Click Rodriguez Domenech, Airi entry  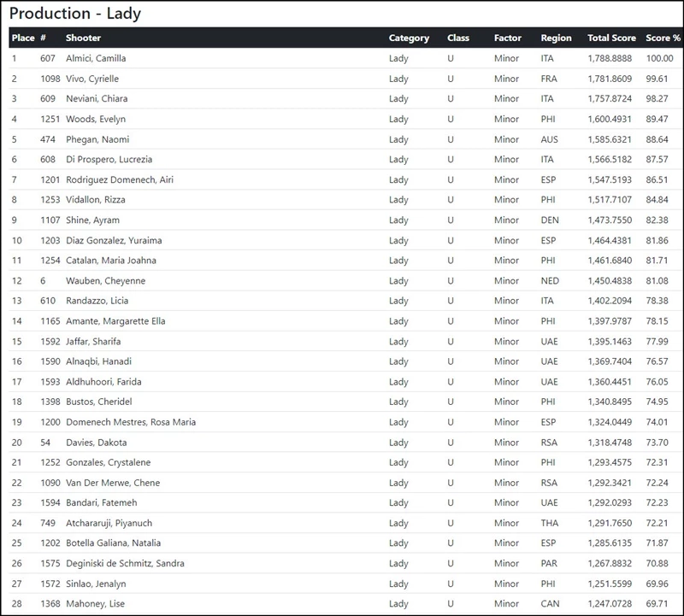[120, 180]
